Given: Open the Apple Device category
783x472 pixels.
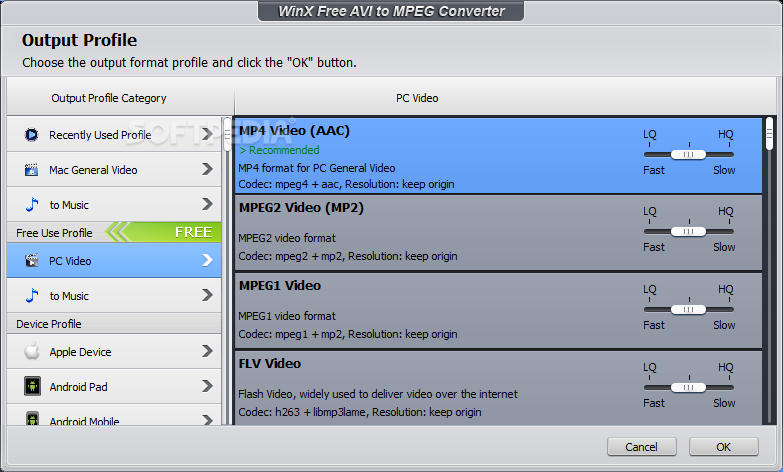Looking at the screenshot, I should tap(114, 352).
